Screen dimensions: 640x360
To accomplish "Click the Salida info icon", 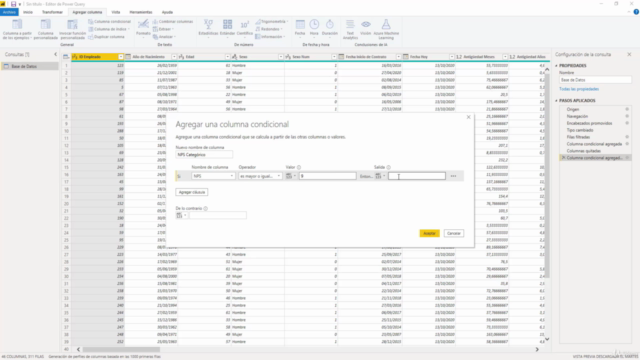I will coord(389,167).
